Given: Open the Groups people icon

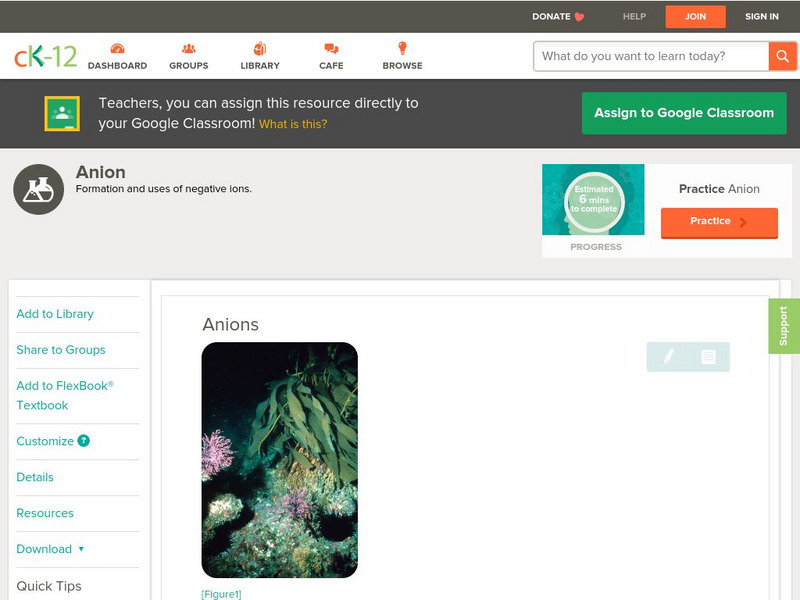Looking at the screenshot, I should 189,48.
